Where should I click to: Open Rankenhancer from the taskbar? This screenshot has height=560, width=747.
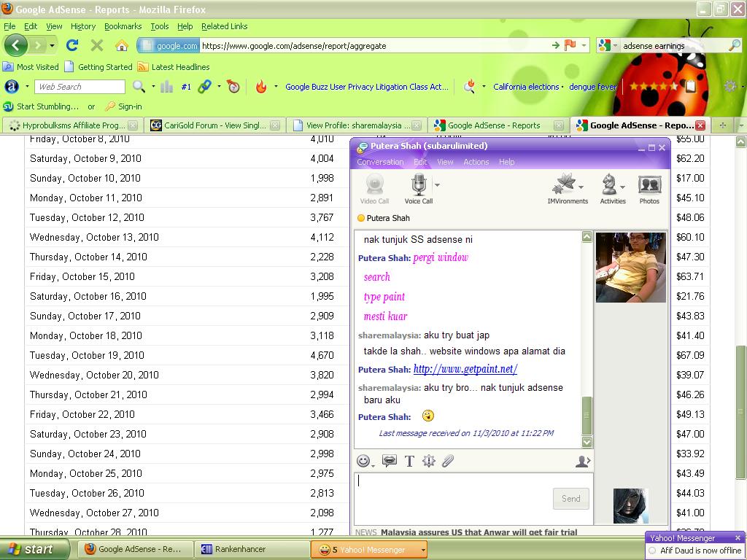(x=252, y=550)
